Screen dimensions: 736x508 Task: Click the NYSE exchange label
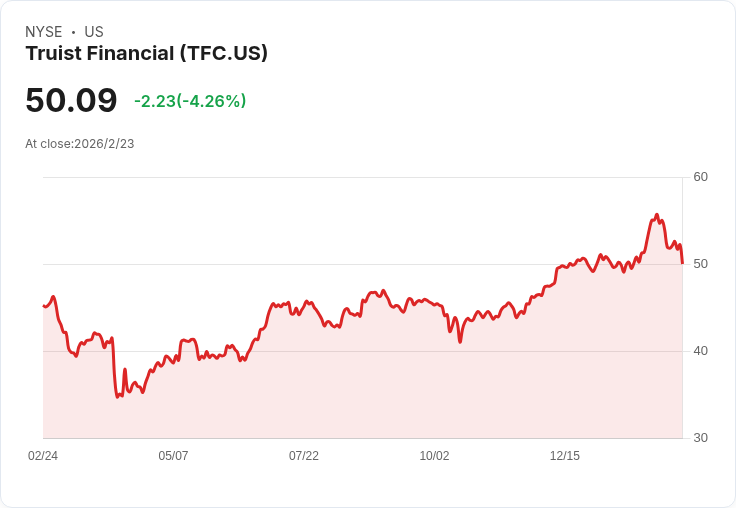pos(44,32)
